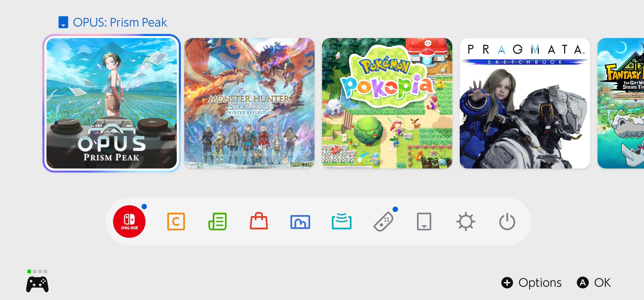Screen dimensions: 644x300
Task: Click the Options button
Action: [532, 283]
